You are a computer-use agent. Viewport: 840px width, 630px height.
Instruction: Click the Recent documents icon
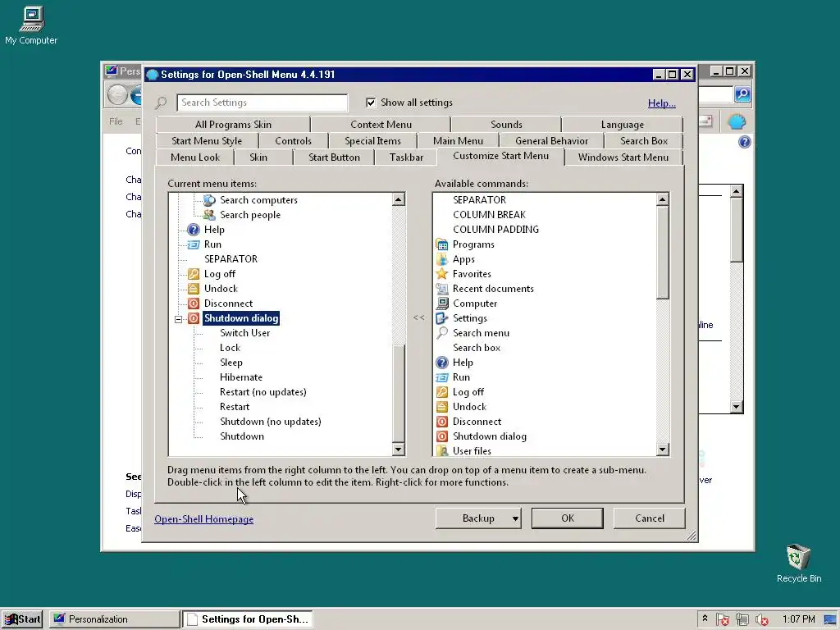pos(442,289)
